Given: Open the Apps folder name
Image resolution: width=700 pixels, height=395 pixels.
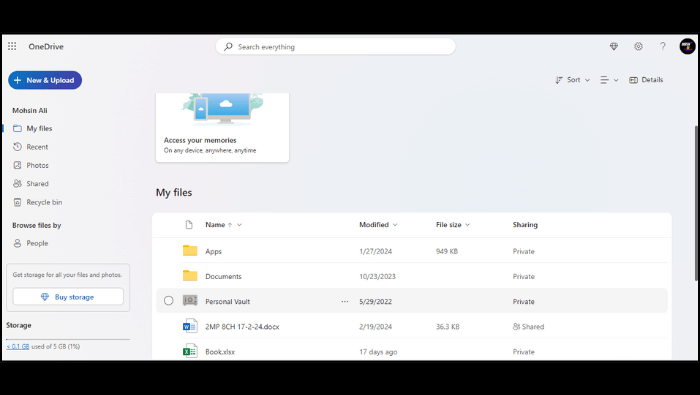Looking at the screenshot, I should tap(213, 251).
